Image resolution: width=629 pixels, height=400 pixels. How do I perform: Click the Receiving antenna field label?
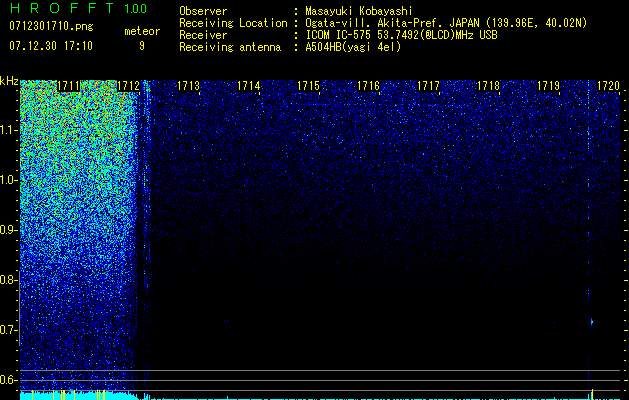230,47
